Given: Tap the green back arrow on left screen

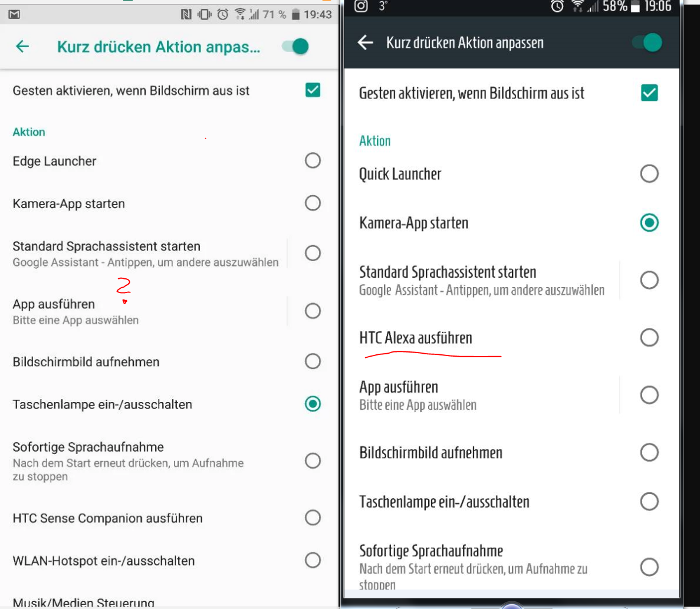Looking at the screenshot, I should pos(22,47).
